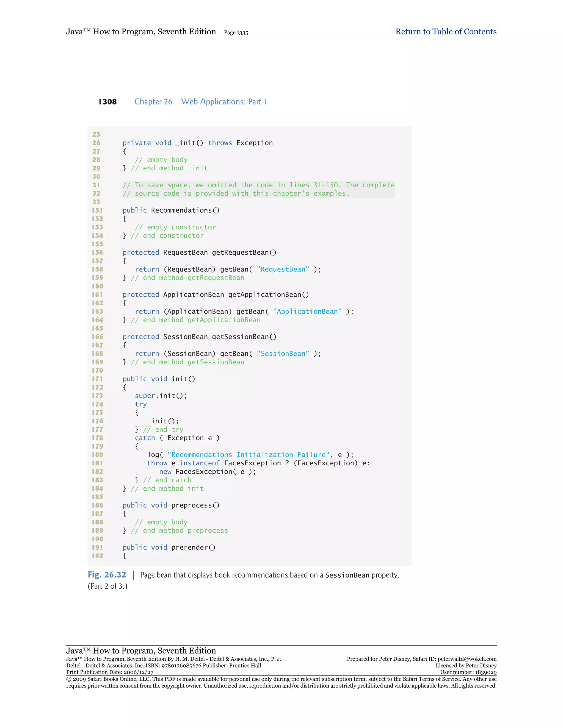Click the page header book title
Screen dimensions: 563x728
pyautogui.click(x=141, y=32)
